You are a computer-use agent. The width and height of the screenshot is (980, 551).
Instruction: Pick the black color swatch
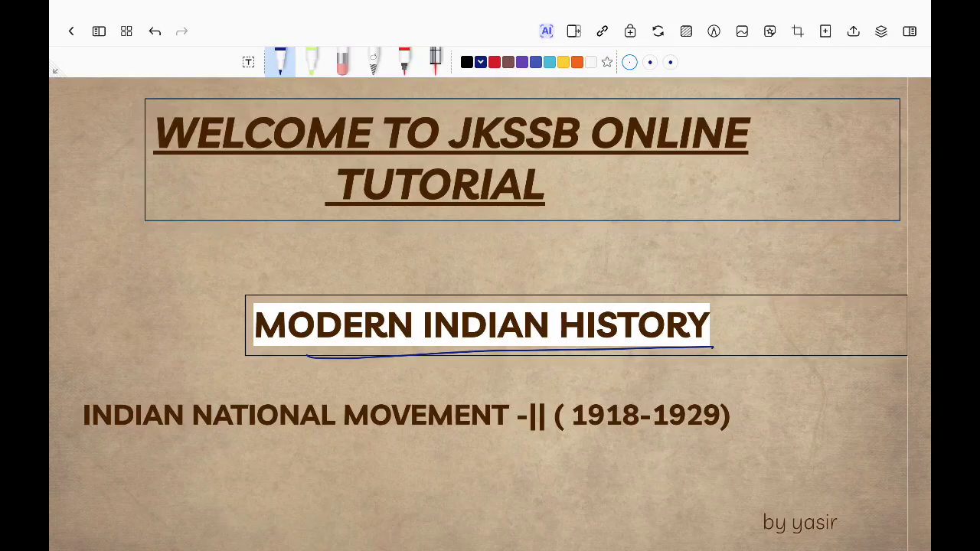(x=467, y=62)
